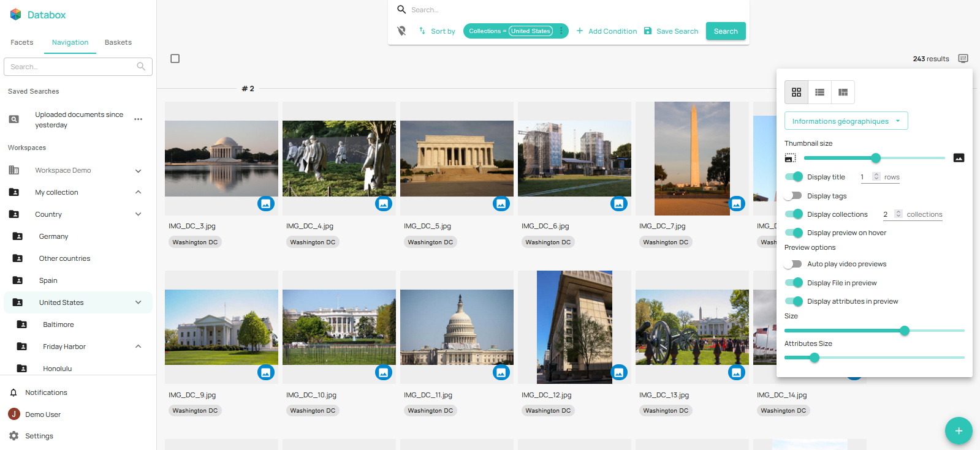Screen dimensions: 980x450
Task: Open the Notifications bell
Action: (13, 392)
